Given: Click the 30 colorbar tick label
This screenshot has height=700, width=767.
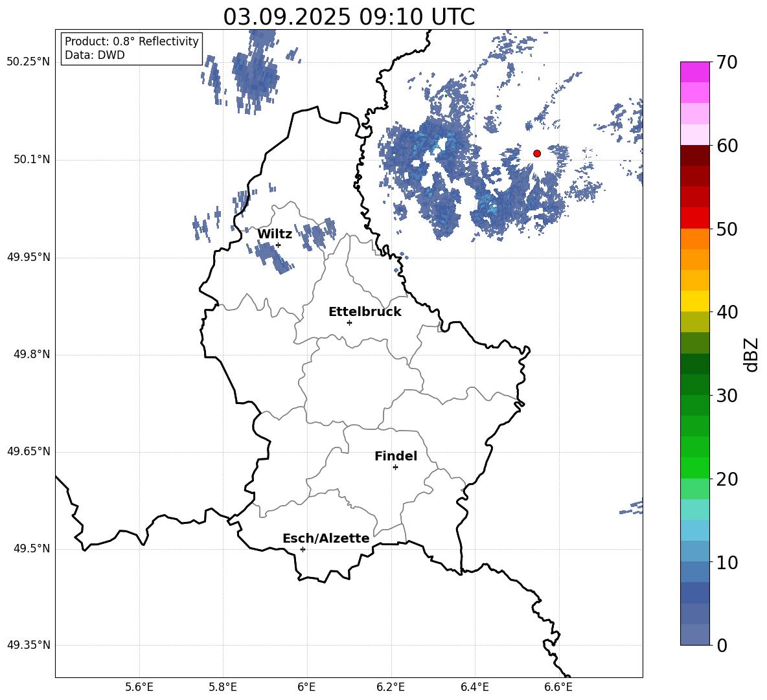Looking at the screenshot, I should (x=727, y=396).
